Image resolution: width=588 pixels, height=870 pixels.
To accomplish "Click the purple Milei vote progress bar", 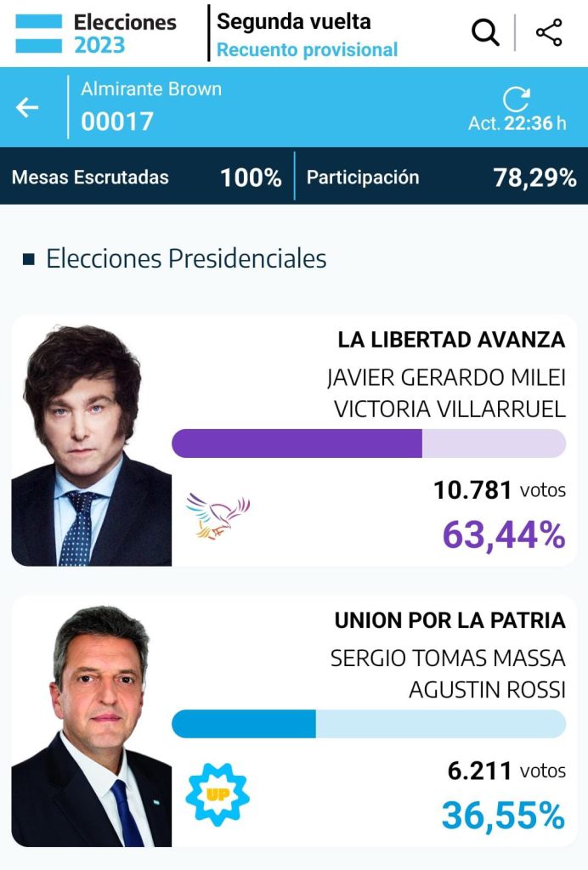I will tap(369, 443).
